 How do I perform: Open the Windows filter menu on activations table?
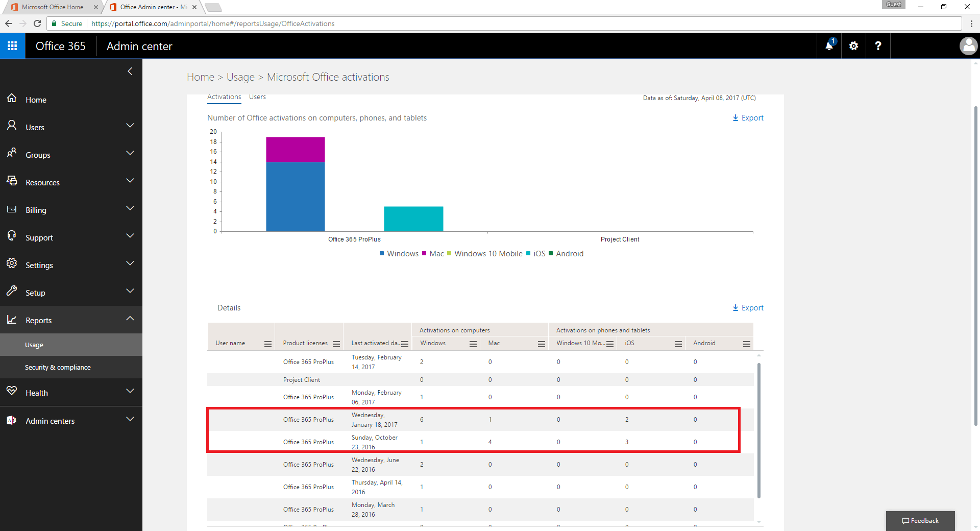[x=473, y=344]
